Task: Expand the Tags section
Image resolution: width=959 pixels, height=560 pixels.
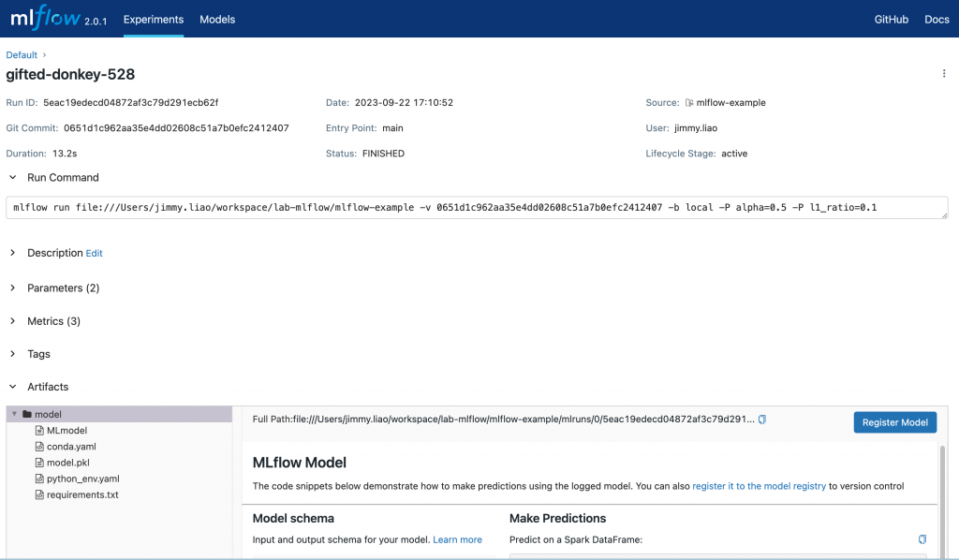Action: (x=13, y=354)
